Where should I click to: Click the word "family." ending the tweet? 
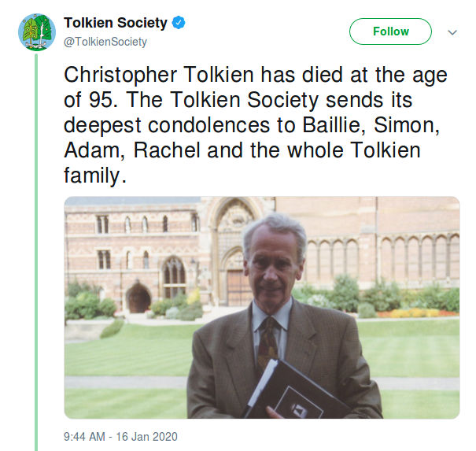(x=95, y=174)
